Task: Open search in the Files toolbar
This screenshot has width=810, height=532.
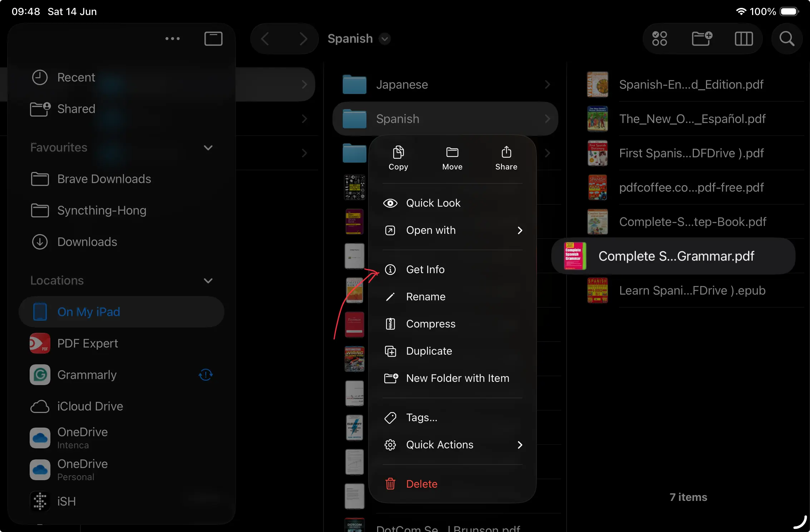Action: coord(787,39)
